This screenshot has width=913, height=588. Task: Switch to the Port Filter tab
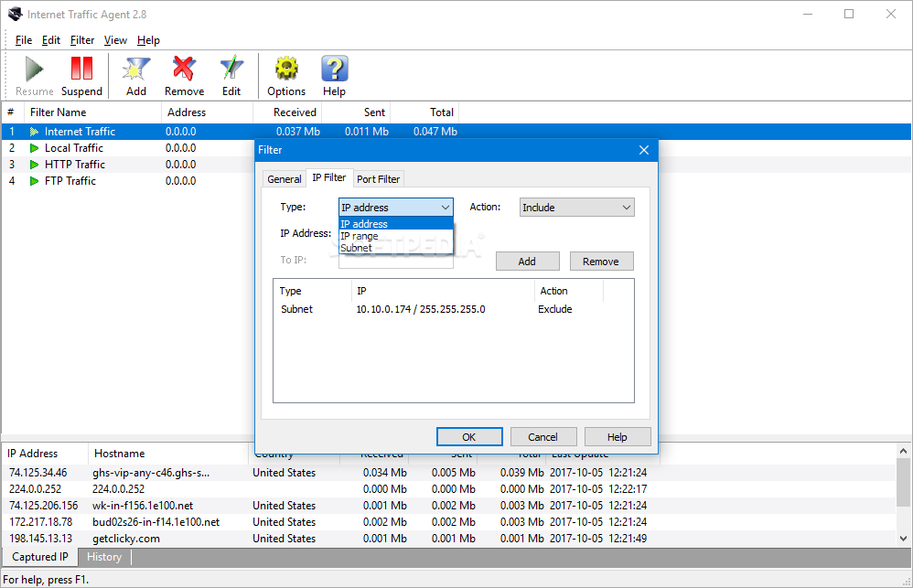(x=379, y=179)
